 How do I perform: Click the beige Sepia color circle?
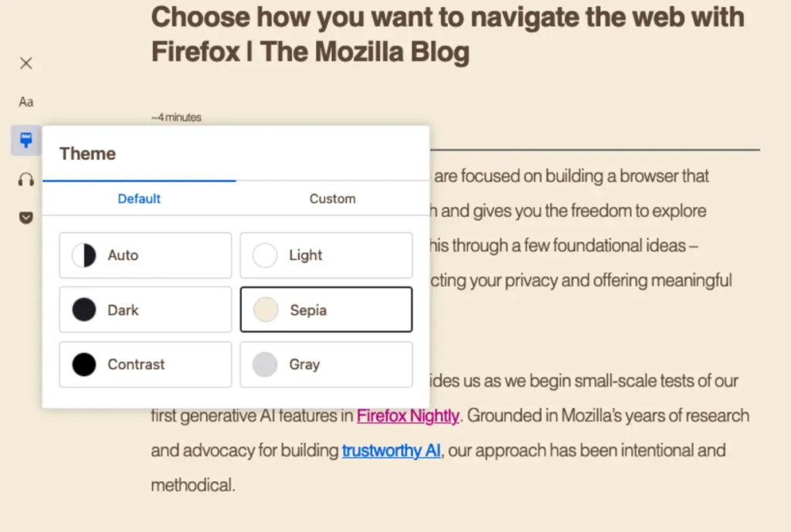[266, 310]
